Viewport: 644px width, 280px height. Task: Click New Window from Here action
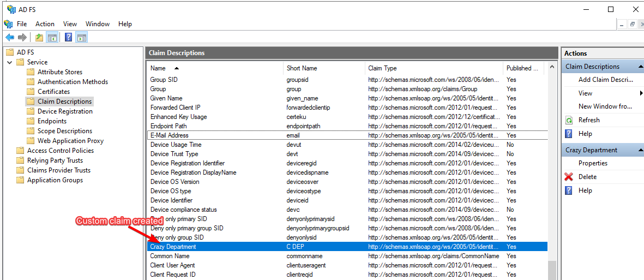point(605,106)
